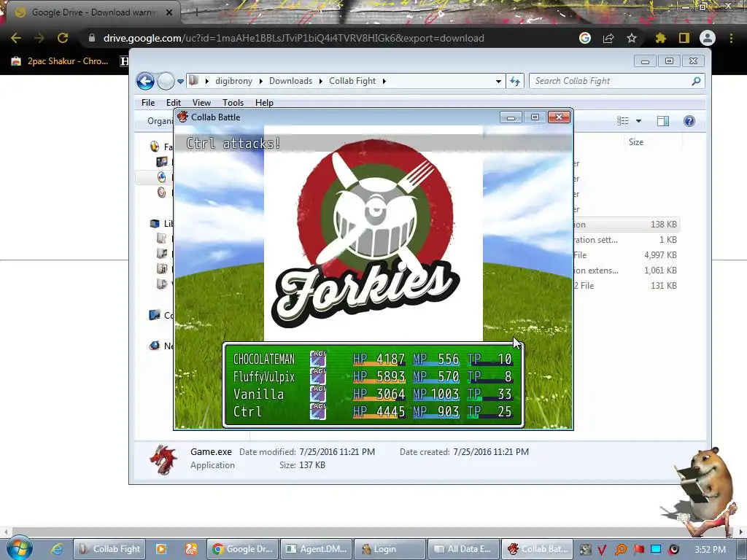The width and height of the screenshot is (747, 560).
Task: Close the Google Drive Download warning tab
Action: point(169,12)
